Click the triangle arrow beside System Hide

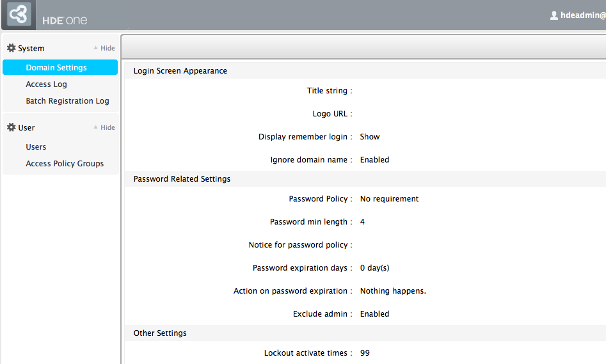click(95, 47)
